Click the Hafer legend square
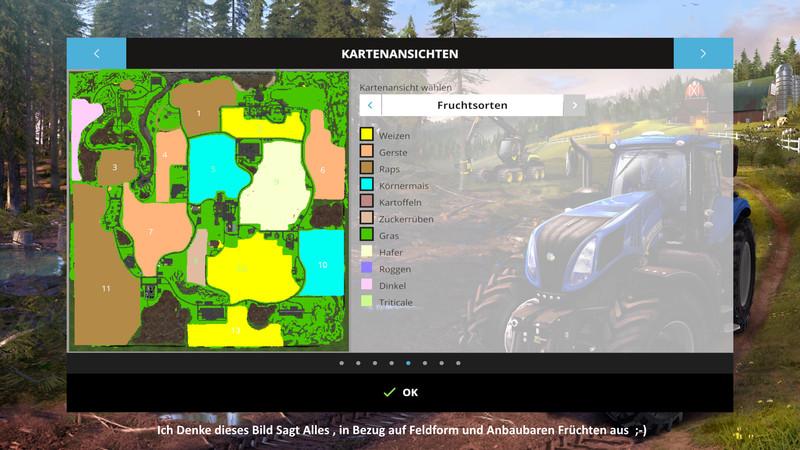Viewport: 800px width, 450px height. click(367, 251)
